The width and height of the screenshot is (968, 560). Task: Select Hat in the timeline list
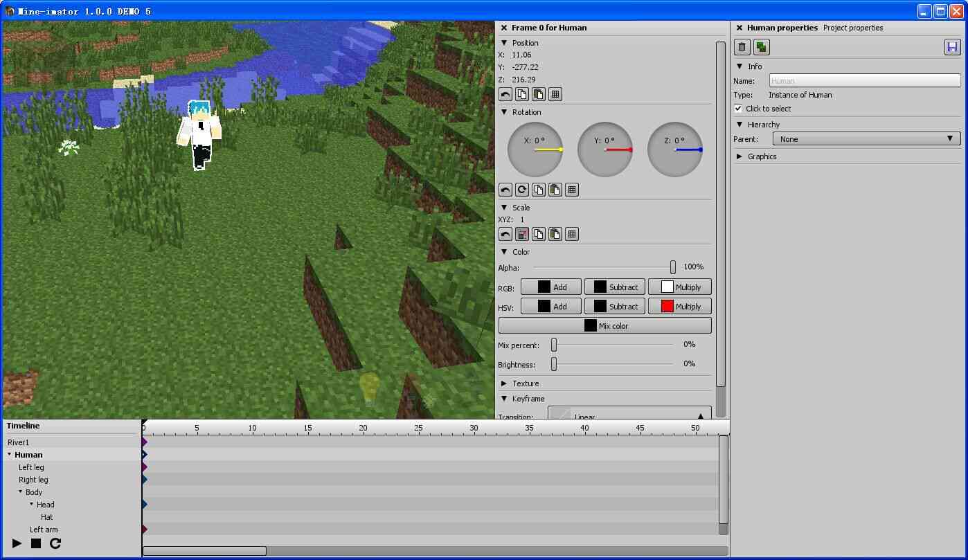click(46, 517)
